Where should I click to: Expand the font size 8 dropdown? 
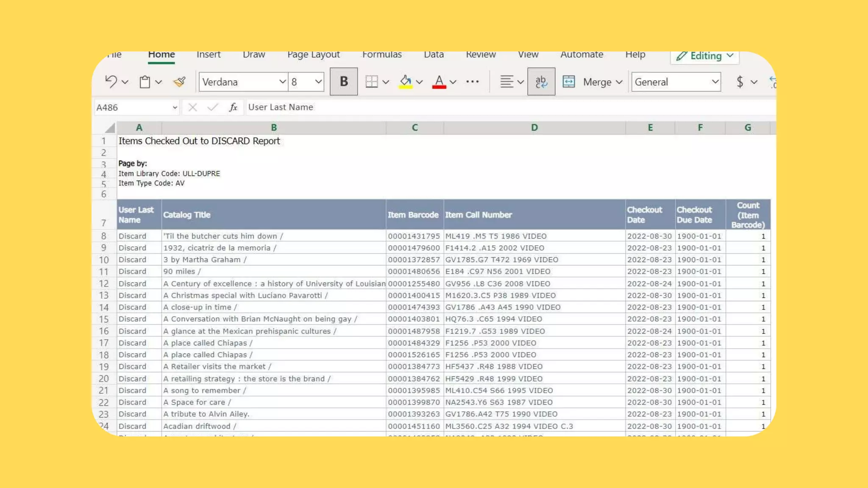point(318,82)
